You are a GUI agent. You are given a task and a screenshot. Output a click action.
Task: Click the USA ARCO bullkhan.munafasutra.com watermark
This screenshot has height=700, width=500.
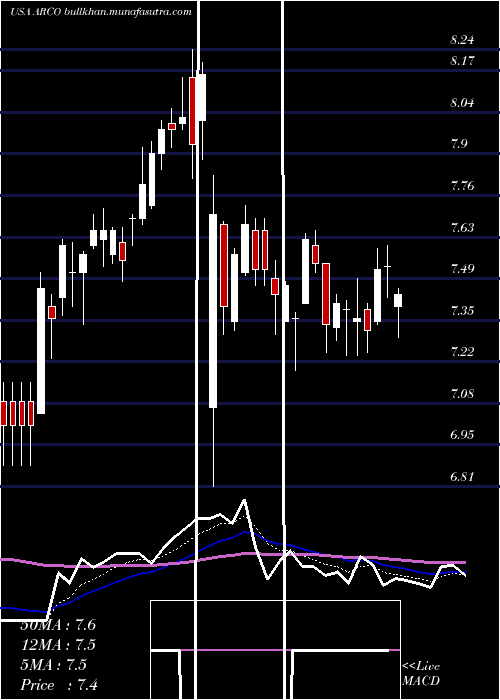(x=101, y=12)
